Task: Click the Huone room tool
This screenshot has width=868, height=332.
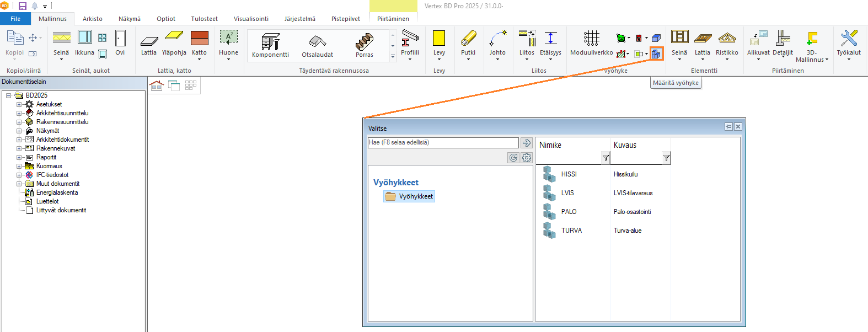Action: [228, 41]
